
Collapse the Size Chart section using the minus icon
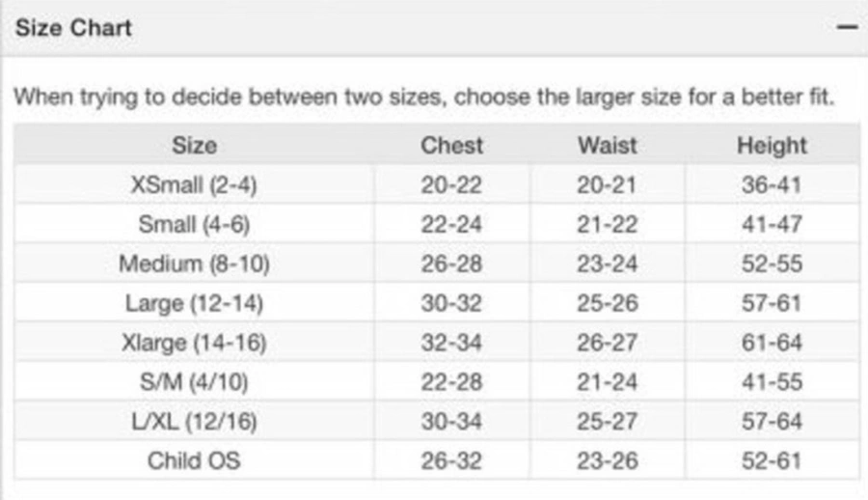tap(848, 28)
